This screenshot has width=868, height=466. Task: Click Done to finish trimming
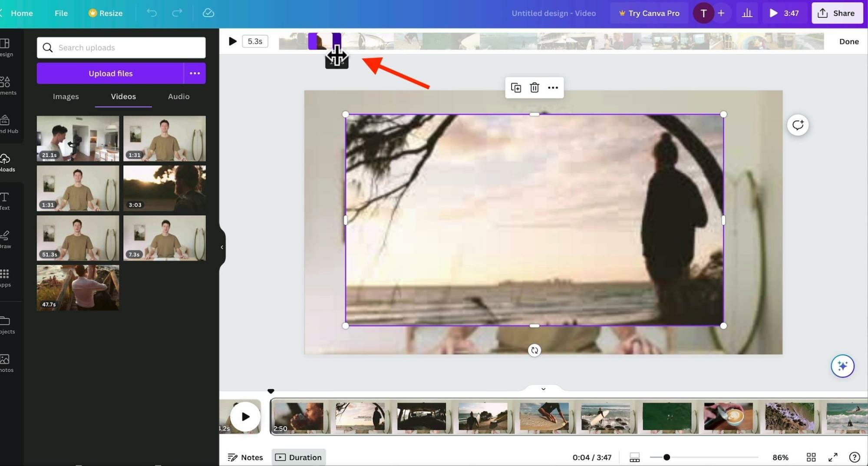[x=848, y=42]
